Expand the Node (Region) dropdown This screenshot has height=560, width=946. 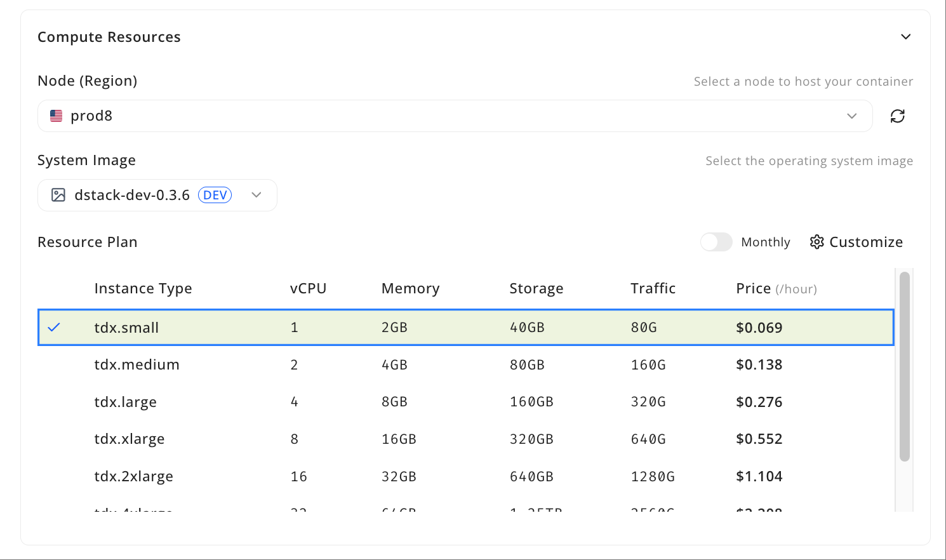coord(852,116)
